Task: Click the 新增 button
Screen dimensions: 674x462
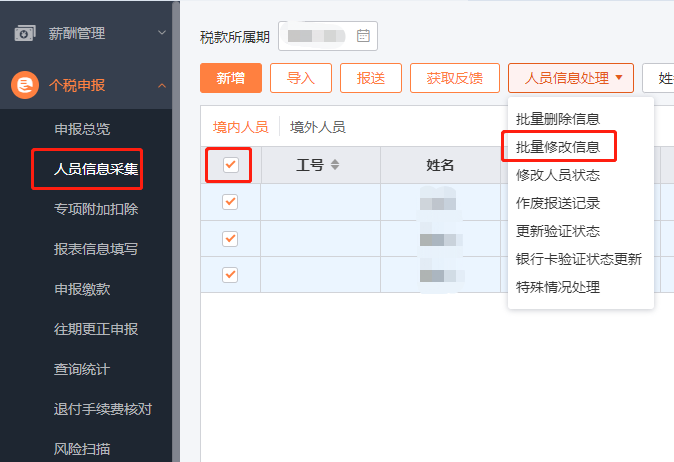Action: (231, 78)
